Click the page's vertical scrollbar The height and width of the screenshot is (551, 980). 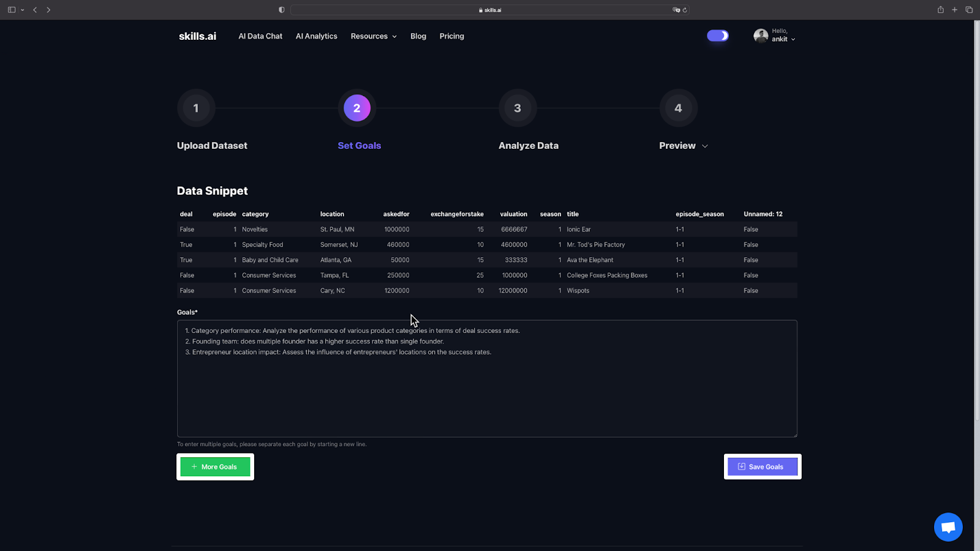click(x=977, y=220)
